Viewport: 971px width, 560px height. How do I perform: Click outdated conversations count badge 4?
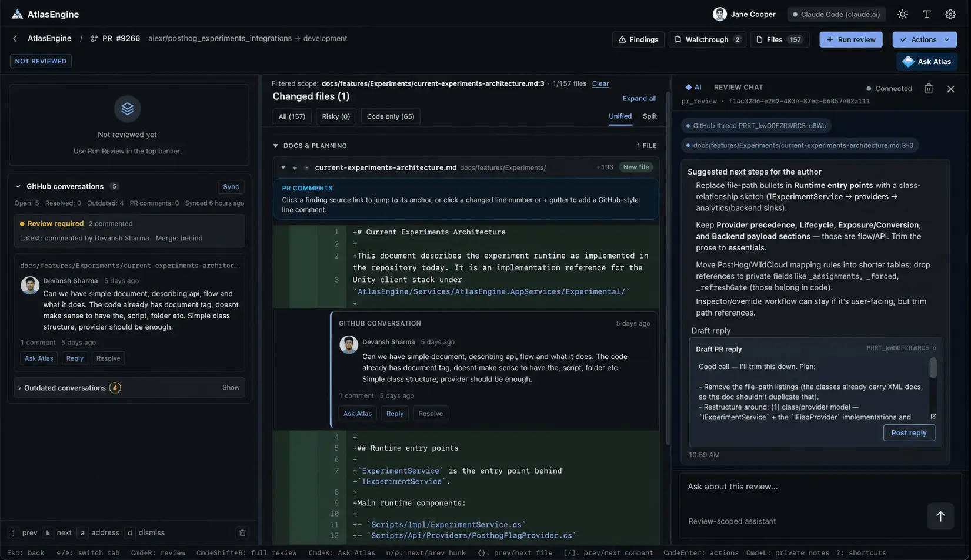115,388
